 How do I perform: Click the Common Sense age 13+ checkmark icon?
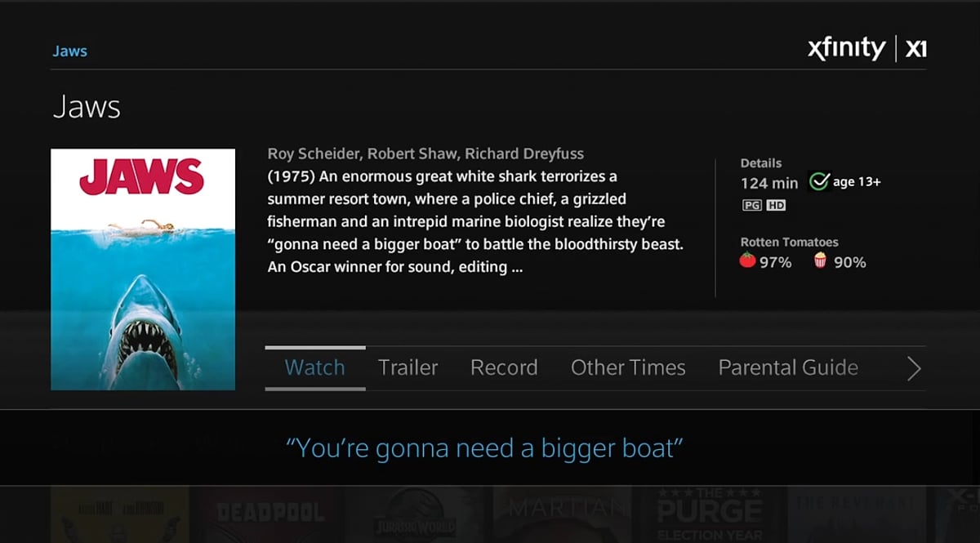click(818, 181)
